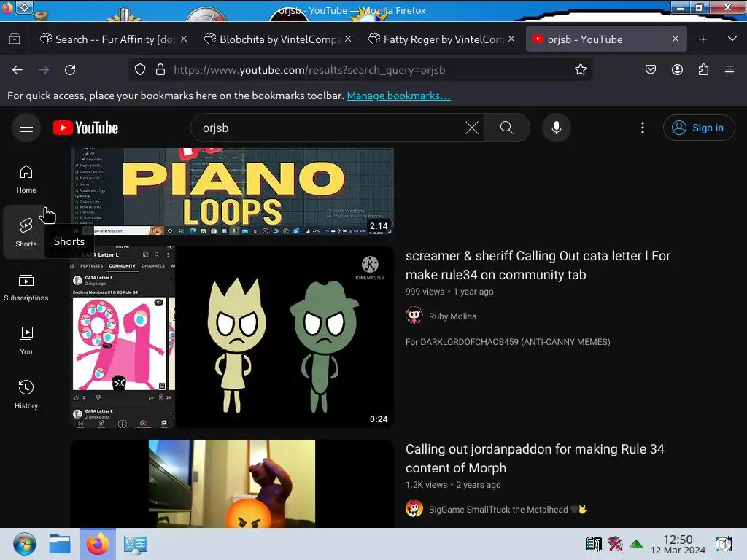The height and width of the screenshot is (560, 747).
Task: Switch to the Blobchita by VintelCompa tab
Action: click(279, 39)
